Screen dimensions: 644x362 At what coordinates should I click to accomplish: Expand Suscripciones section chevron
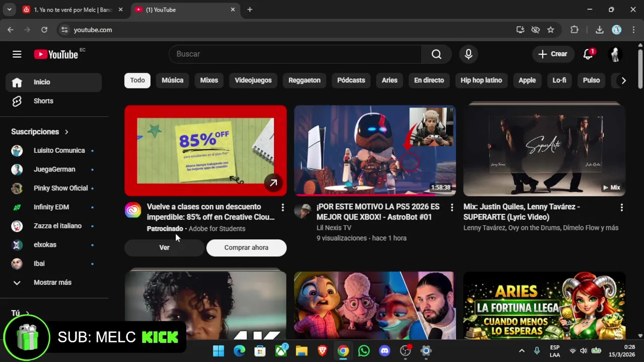coord(66,132)
